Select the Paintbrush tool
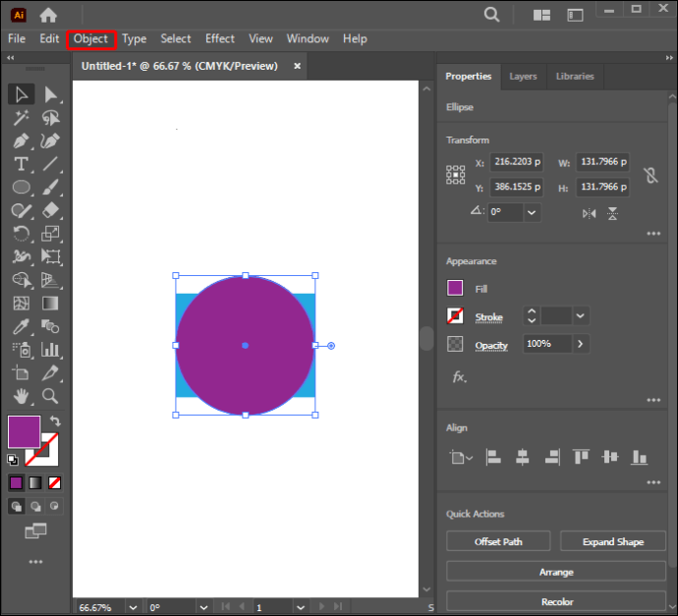 (50, 188)
